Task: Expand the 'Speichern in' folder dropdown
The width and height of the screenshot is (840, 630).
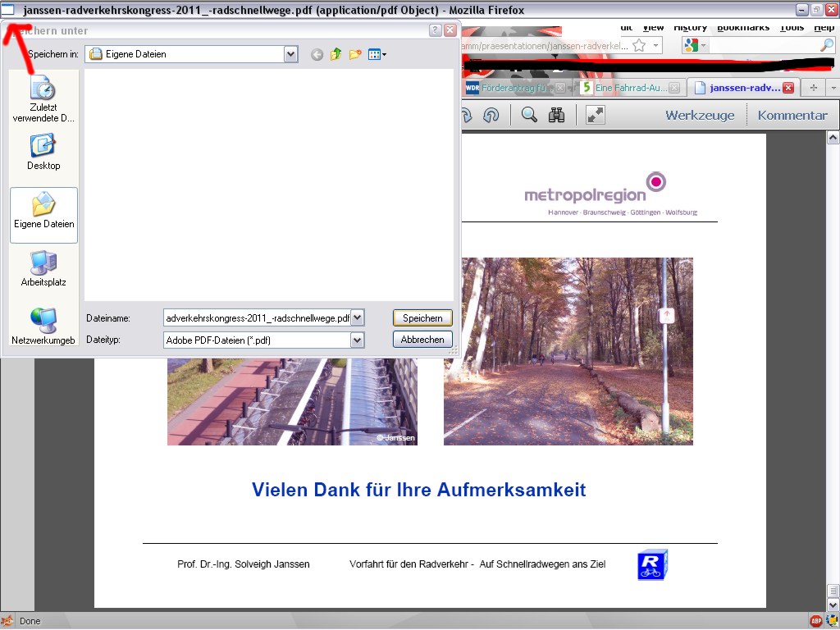Action: [290, 54]
